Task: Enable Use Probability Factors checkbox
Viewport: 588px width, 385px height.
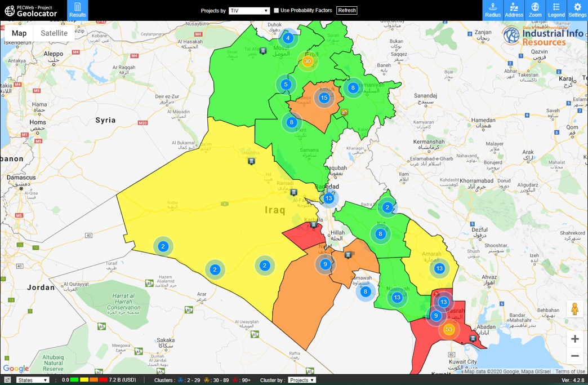Action: click(x=277, y=11)
